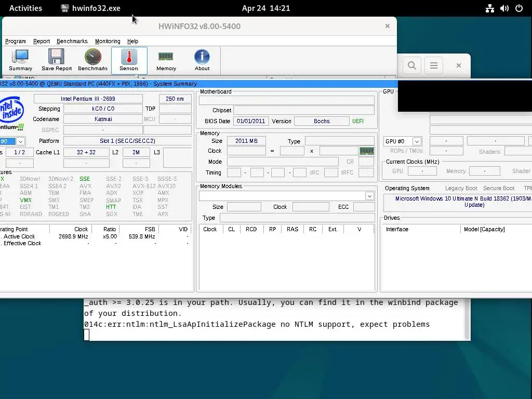Open Activities overview

pos(25,8)
